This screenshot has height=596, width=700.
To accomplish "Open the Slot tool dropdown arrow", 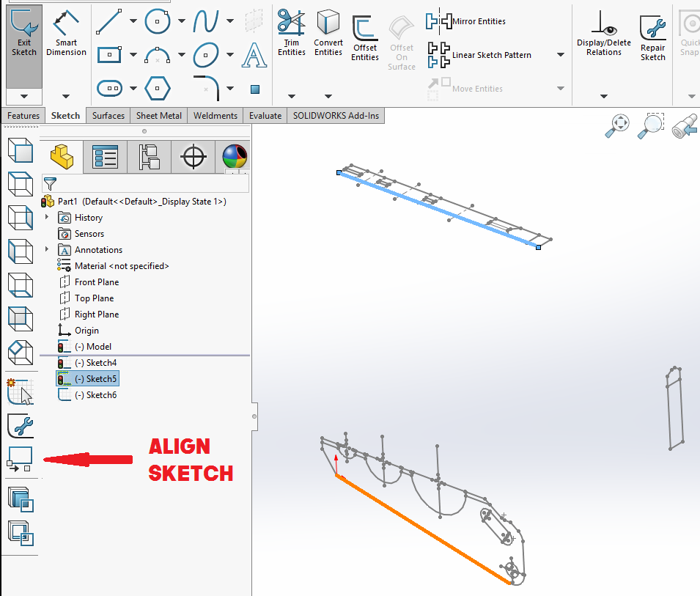I will (x=133, y=89).
